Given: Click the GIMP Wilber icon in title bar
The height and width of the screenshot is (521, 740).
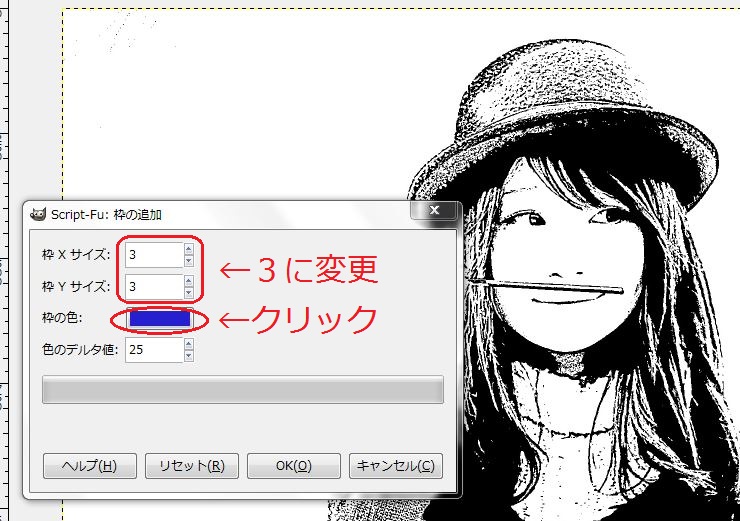Looking at the screenshot, I should click(38, 215).
